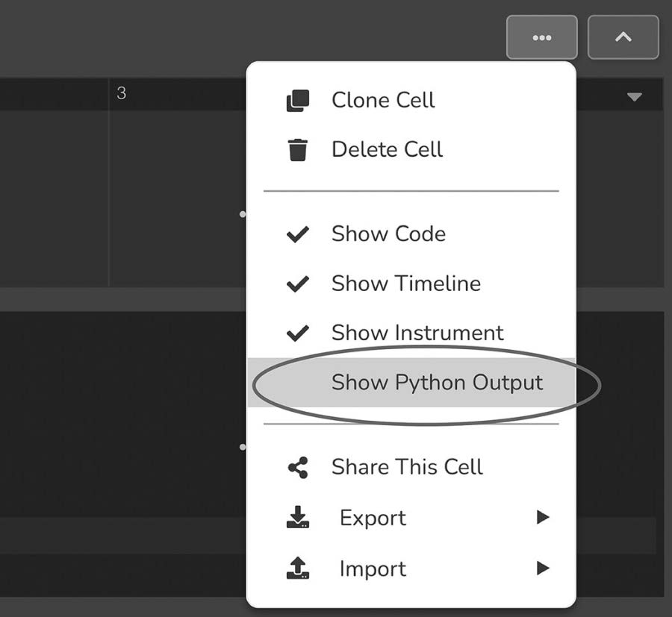Click the upper gray divider handle dot

click(x=243, y=213)
